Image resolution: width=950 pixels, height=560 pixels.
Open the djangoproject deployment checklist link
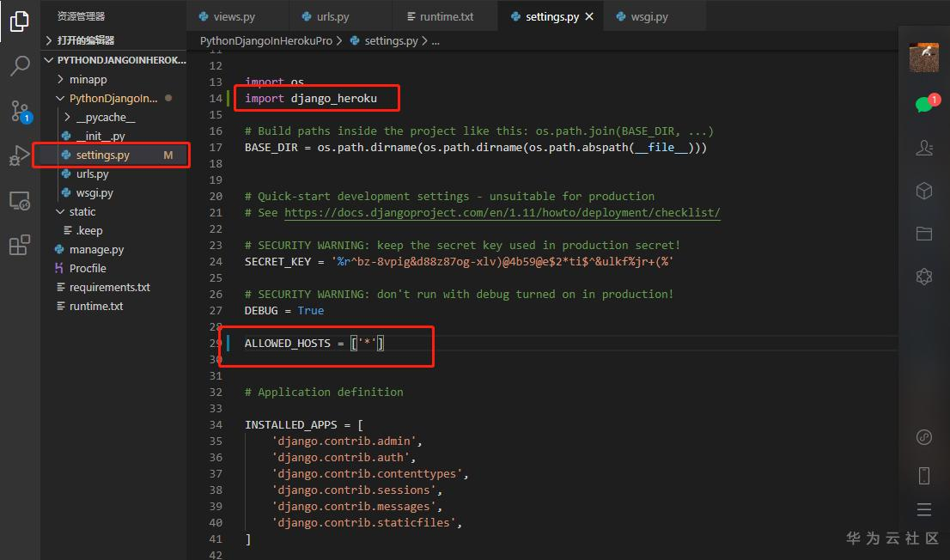click(x=502, y=213)
